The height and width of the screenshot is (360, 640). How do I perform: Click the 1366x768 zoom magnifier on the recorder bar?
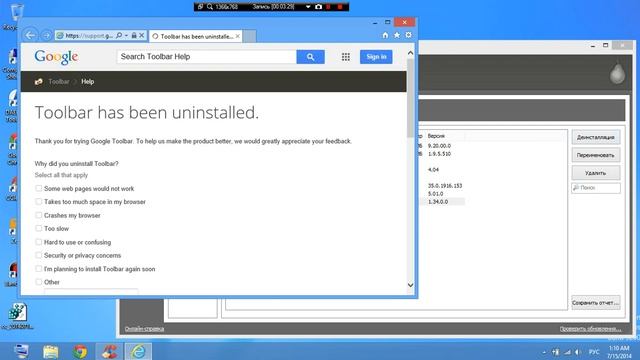pos(210,7)
